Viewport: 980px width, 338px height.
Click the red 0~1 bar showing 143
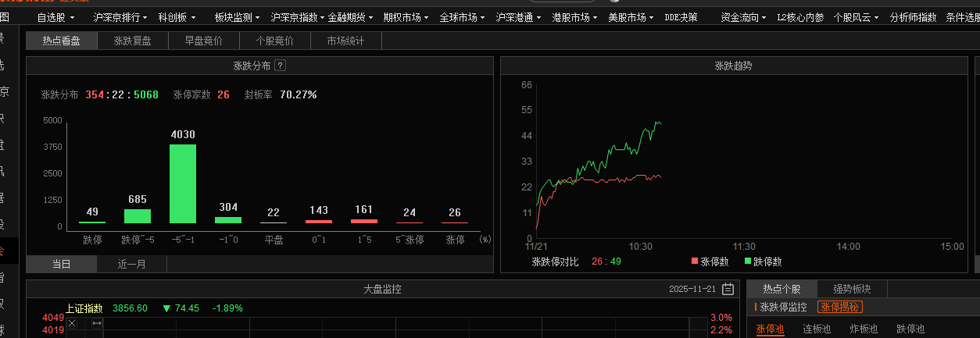(319, 221)
